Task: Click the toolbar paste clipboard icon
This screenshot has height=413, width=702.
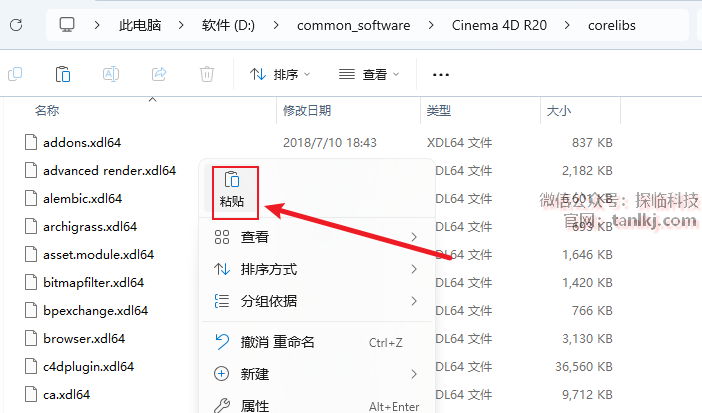Action: click(x=63, y=74)
